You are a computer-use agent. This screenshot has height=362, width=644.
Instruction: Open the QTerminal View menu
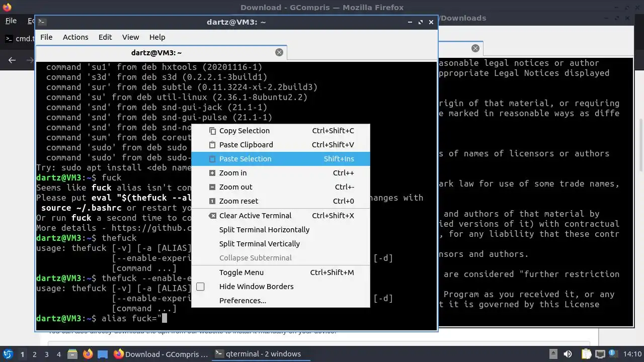click(130, 37)
